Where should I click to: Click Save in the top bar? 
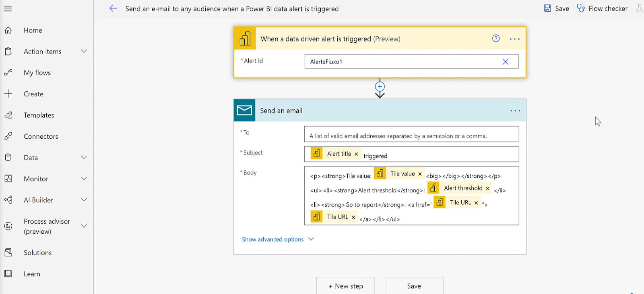pos(556,8)
